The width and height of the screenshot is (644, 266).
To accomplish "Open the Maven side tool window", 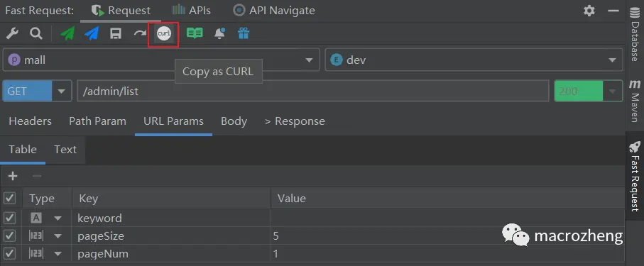I will (635, 101).
